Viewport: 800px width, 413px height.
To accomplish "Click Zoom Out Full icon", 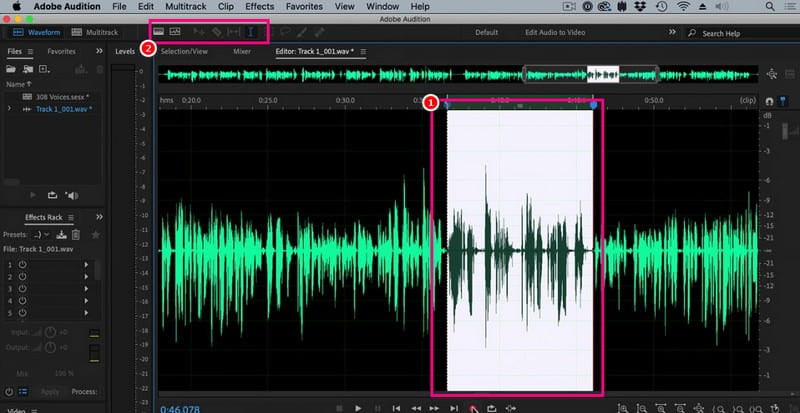I will 699,408.
